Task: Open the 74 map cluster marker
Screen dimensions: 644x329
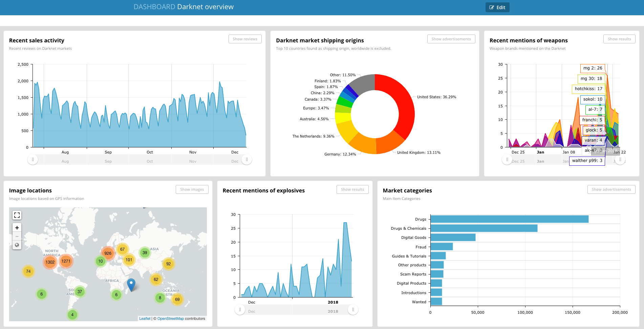Action: [28, 271]
